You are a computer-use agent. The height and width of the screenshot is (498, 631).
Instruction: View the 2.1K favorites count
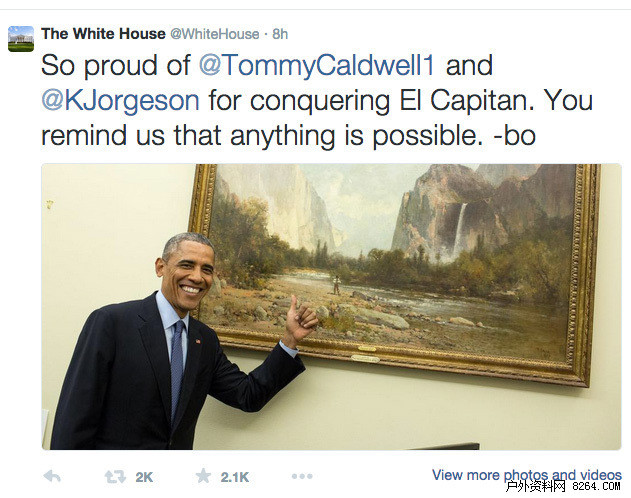(235, 477)
